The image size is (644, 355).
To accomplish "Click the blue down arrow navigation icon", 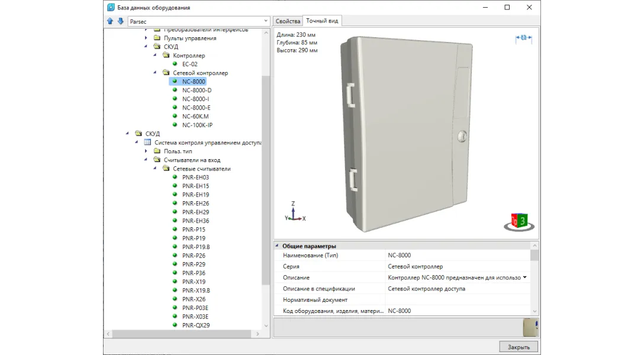I will click(x=120, y=21).
